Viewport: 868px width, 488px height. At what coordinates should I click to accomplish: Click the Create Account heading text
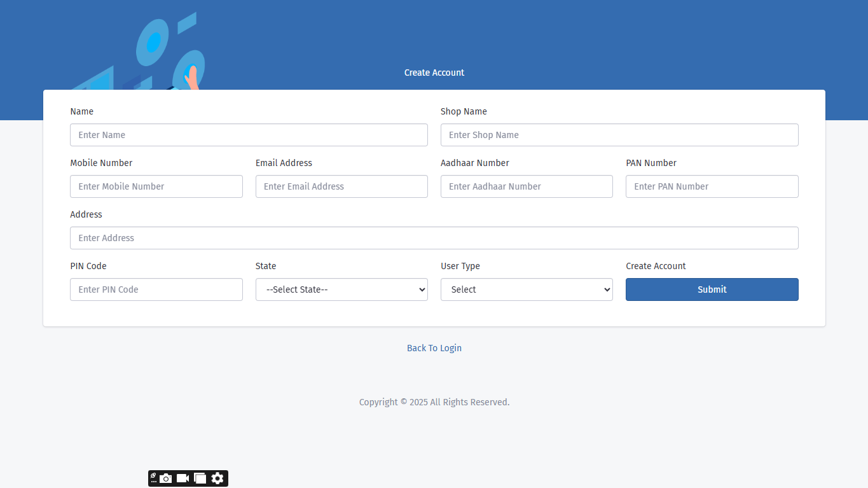point(434,73)
